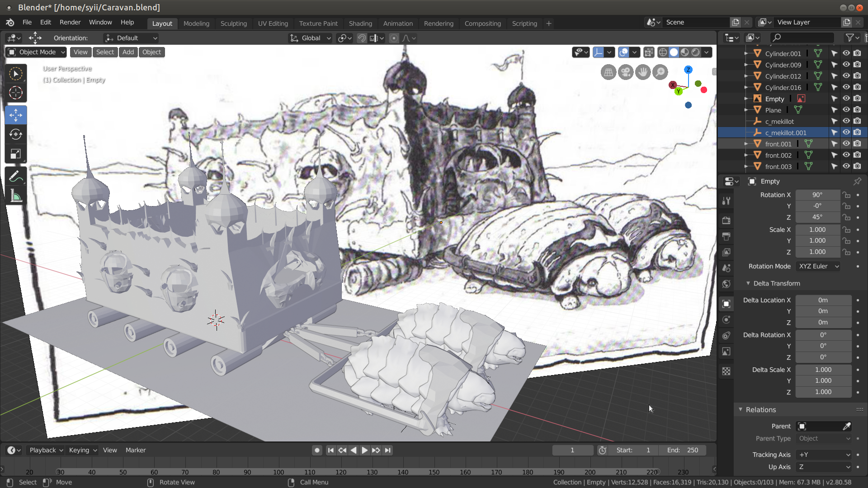Toggle selectability of Empty object arrow

point(835,99)
